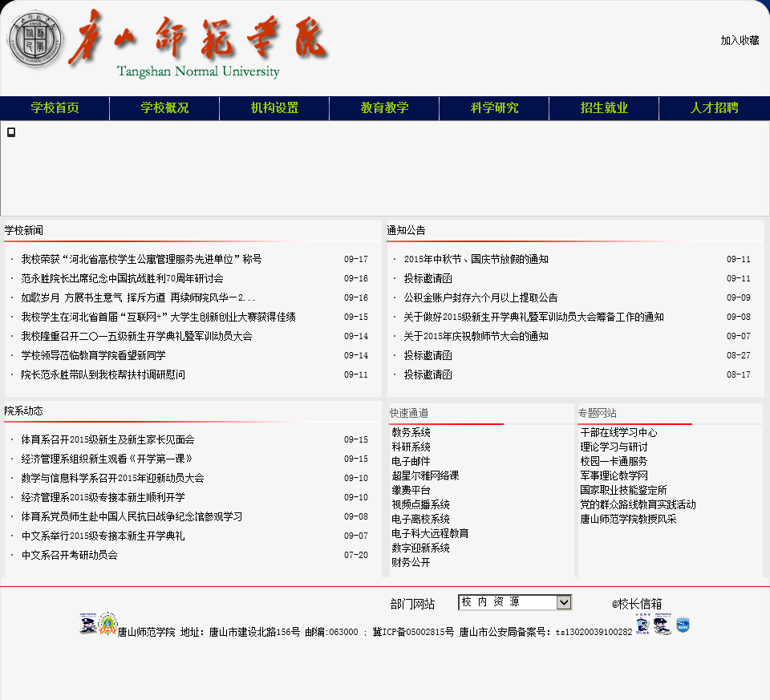Open news about 公寓管理服务先进单位 award
Screen dimensions: 770x700
141,259
